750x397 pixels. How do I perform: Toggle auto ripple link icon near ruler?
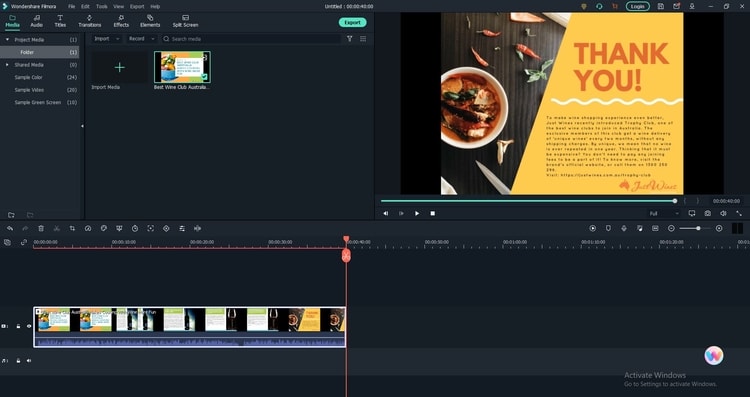23,243
